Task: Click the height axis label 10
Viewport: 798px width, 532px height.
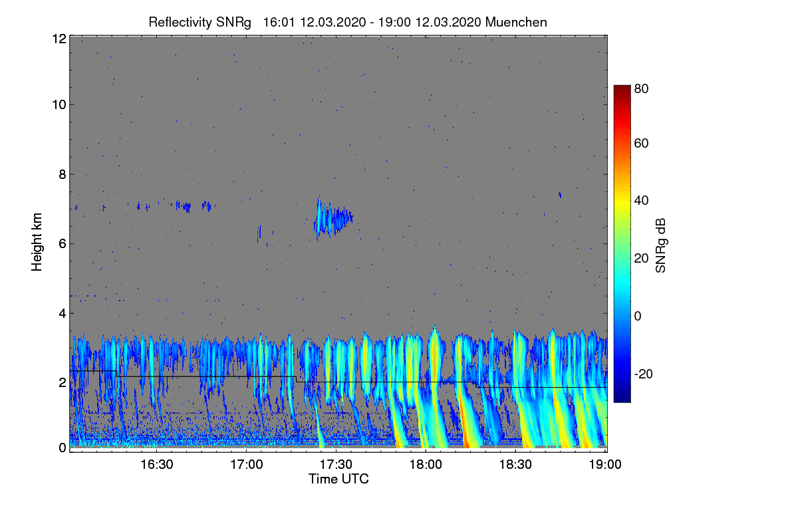Action: point(59,104)
